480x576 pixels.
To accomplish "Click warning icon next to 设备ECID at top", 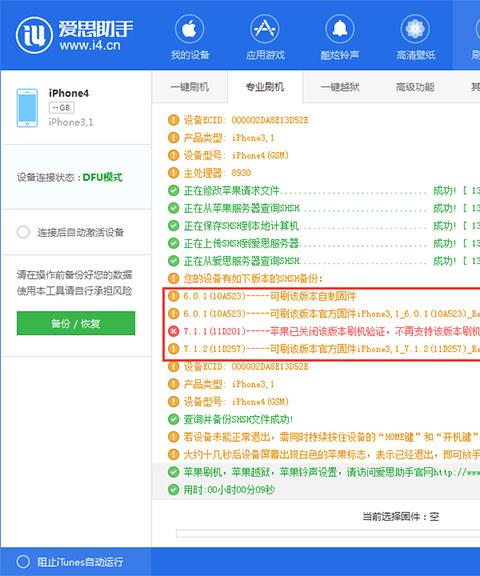I will coord(173,120).
